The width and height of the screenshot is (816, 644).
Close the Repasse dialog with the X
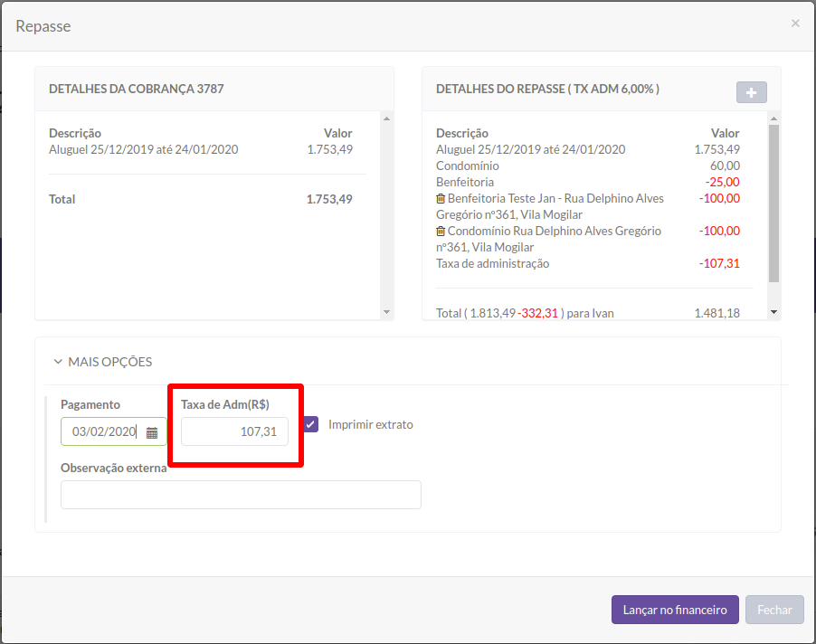794,24
